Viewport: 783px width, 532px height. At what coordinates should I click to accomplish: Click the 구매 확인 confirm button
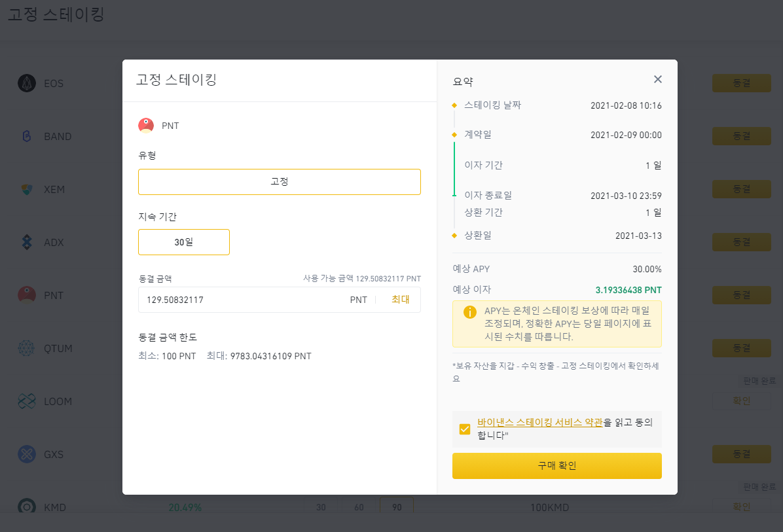pyautogui.click(x=556, y=466)
